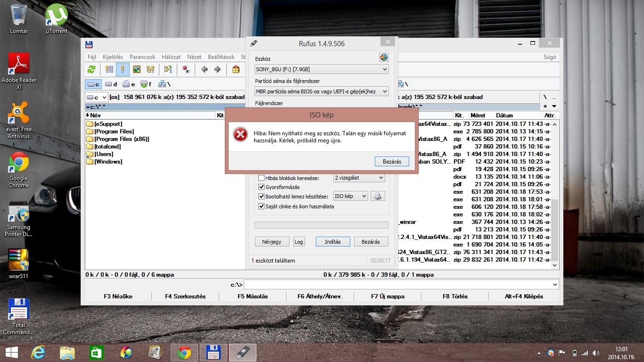Open the Windows Start button
644x362 pixels.
pyautogui.click(x=11, y=353)
